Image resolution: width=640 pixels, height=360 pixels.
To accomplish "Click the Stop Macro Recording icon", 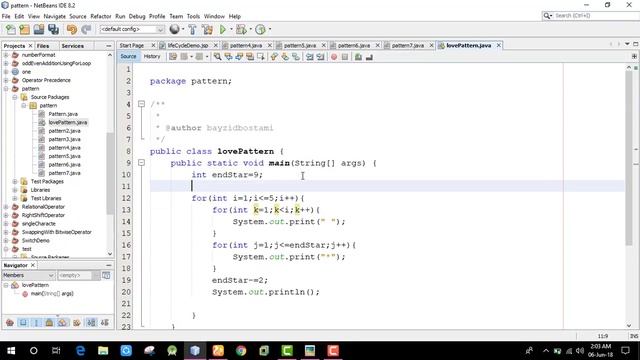I will coord(345,57).
